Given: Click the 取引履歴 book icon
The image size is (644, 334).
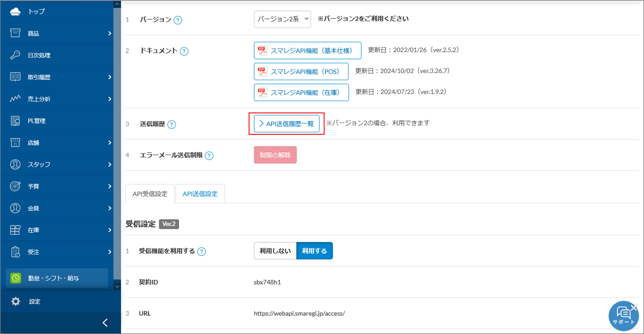Looking at the screenshot, I should [x=15, y=77].
